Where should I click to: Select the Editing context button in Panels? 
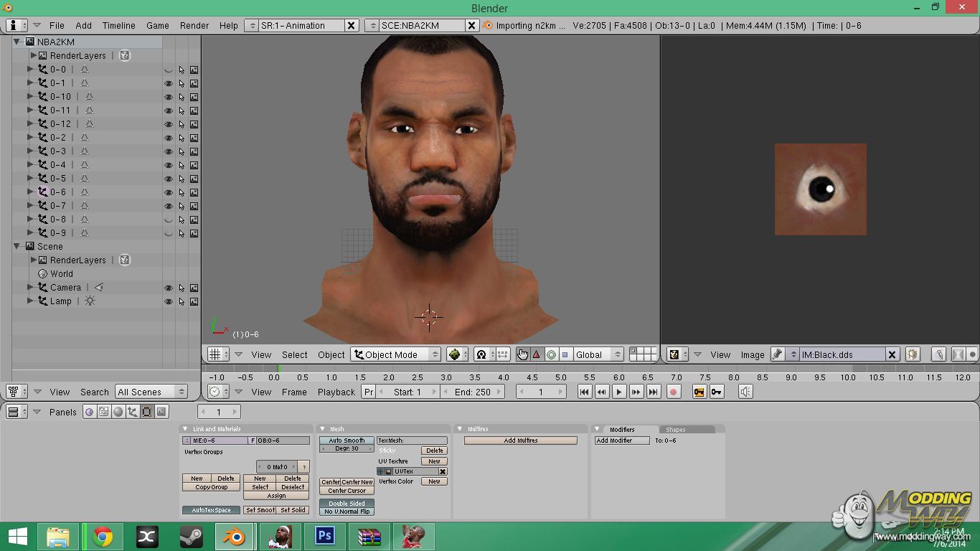pos(147,412)
